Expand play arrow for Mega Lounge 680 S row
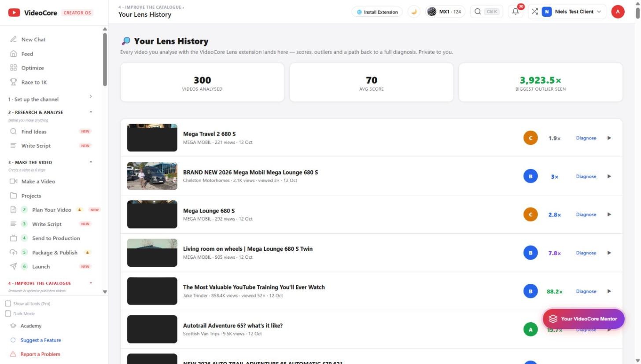This screenshot has height=364, width=641. (x=609, y=215)
